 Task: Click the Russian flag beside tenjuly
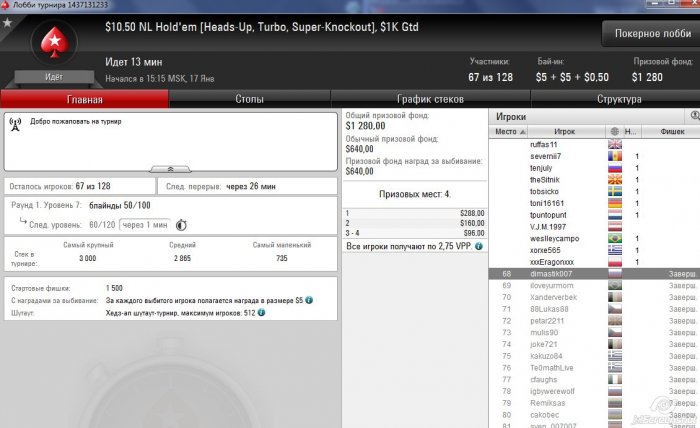615,168
